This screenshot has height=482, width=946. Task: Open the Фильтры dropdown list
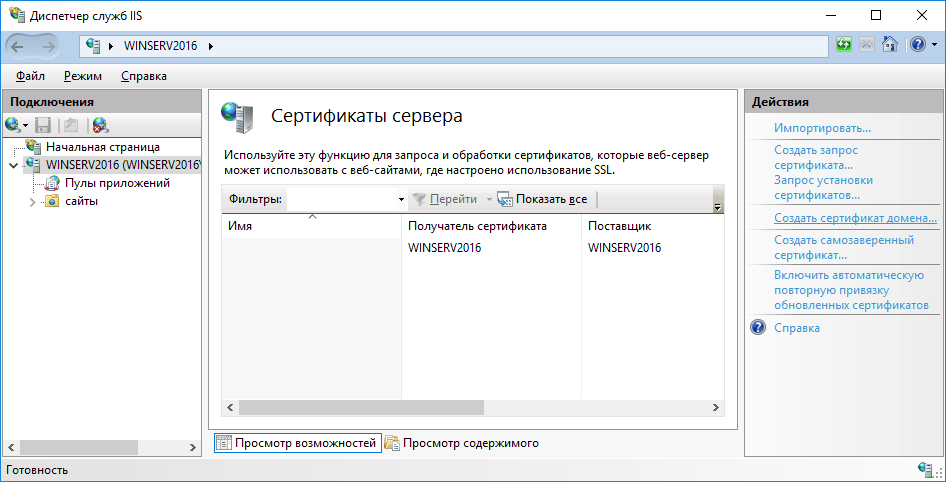(x=400, y=199)
